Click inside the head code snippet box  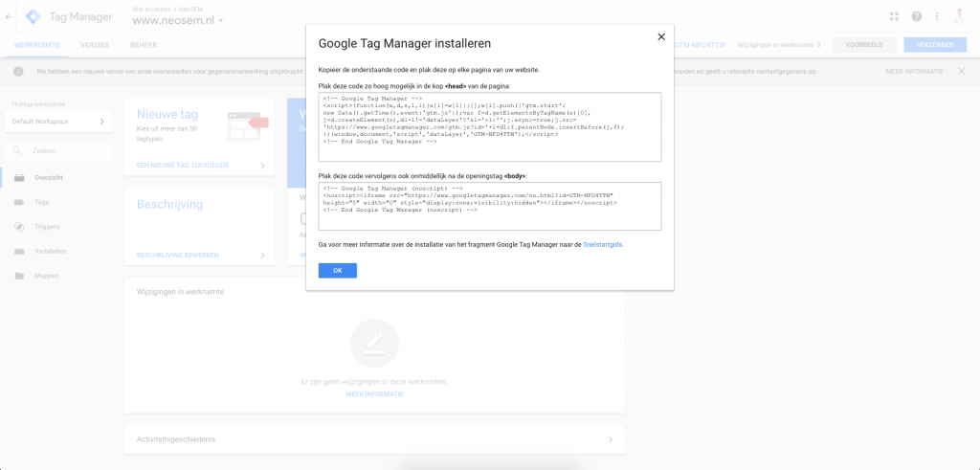coord(489,127)
